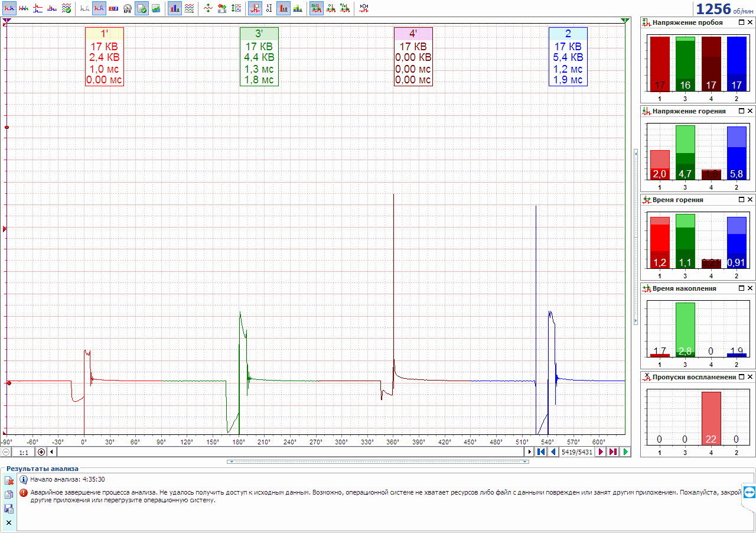This screenshot has width=756, height=533.
Task: Close the analysis results panel
Action: [9, 523]
